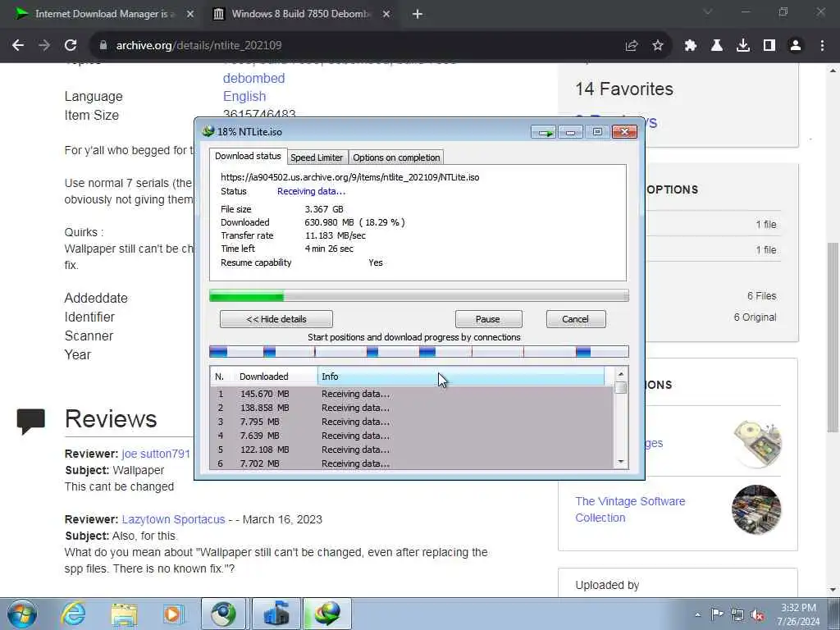
Task: Open Chrome Labs flask icon
Action: (717, 46)
